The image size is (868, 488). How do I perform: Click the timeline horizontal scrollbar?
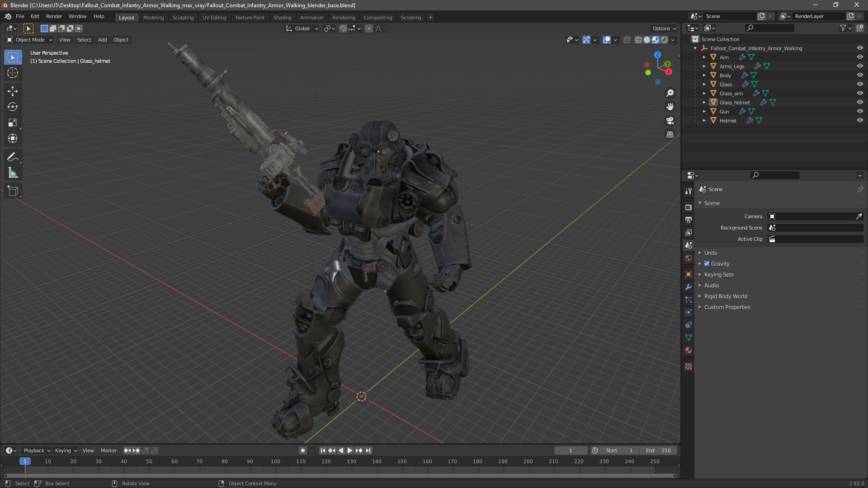click(340, 475)
